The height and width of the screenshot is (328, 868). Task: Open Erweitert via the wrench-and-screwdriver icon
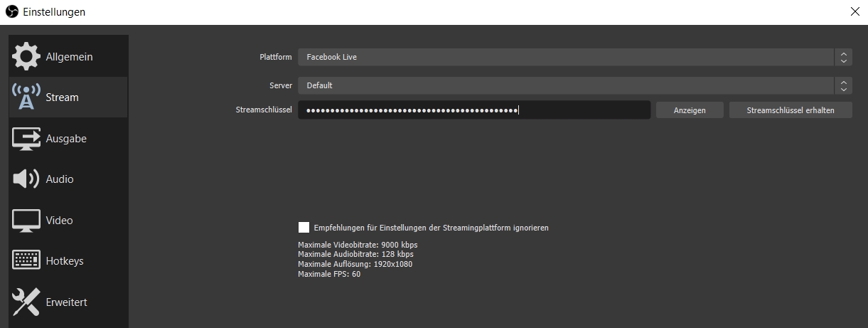(x=26, y=302)
